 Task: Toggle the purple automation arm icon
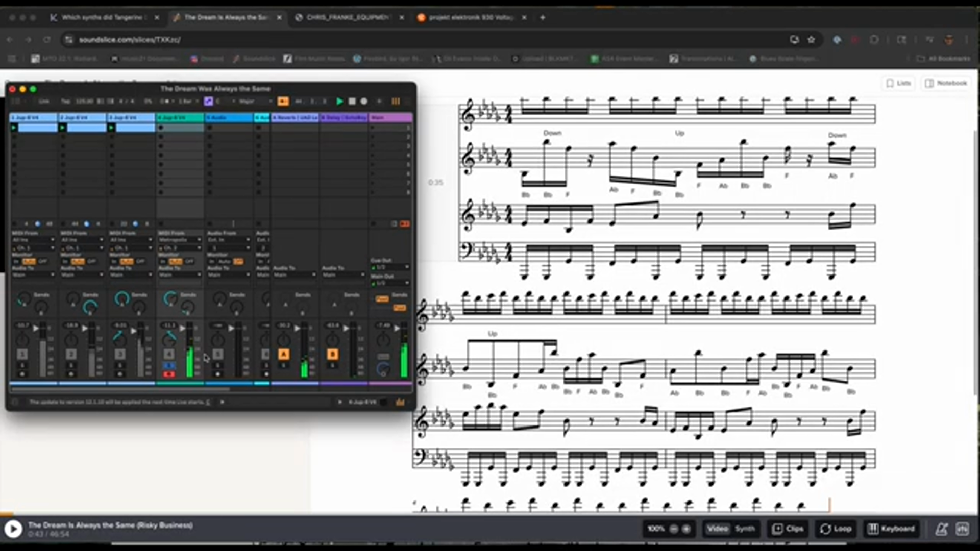pyautogui.click(x=208, y=101)
